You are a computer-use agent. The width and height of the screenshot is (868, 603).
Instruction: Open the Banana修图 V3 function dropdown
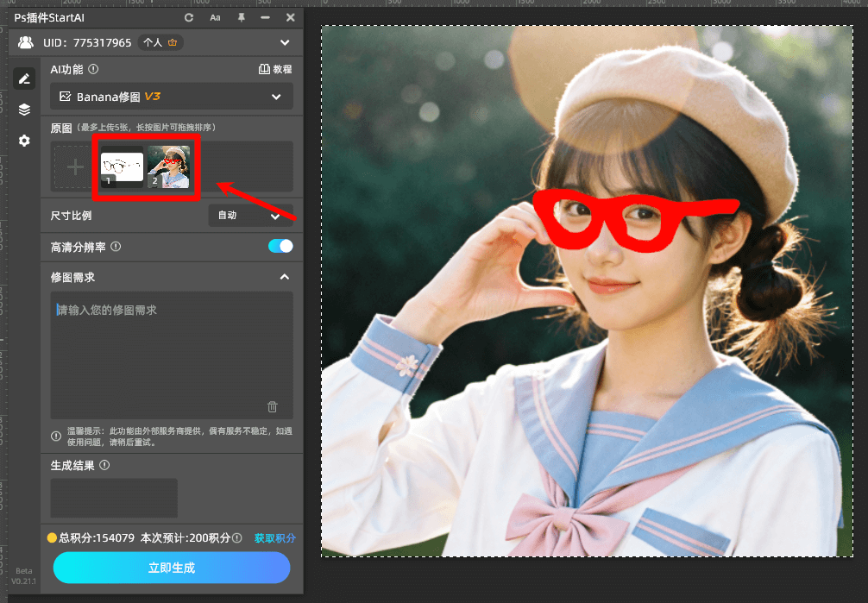pos(172,97)
